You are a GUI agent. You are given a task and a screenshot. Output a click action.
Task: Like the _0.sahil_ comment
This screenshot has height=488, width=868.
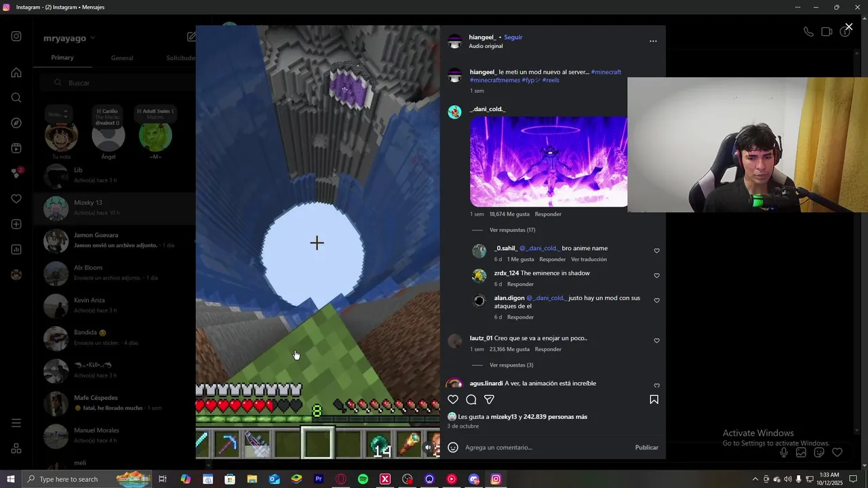656,251
